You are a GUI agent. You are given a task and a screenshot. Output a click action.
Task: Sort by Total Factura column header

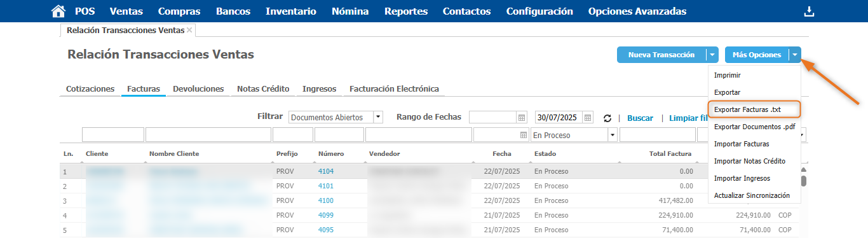[671, 154]
